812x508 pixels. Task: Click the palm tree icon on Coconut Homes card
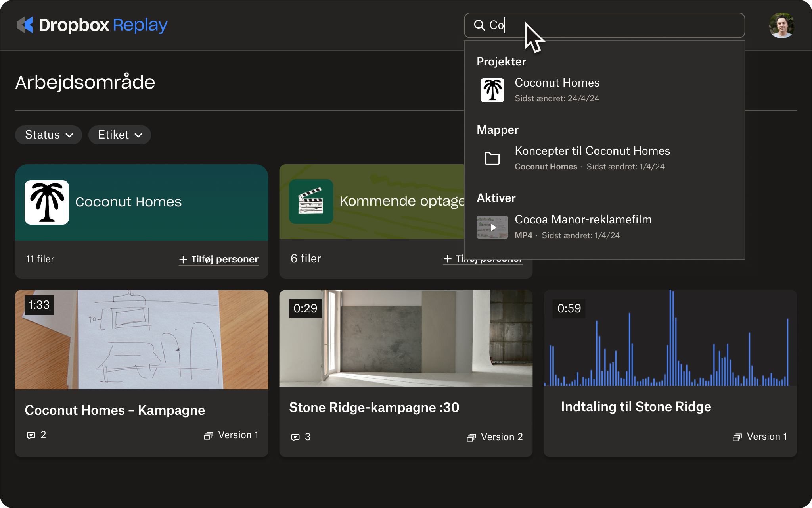47,202
